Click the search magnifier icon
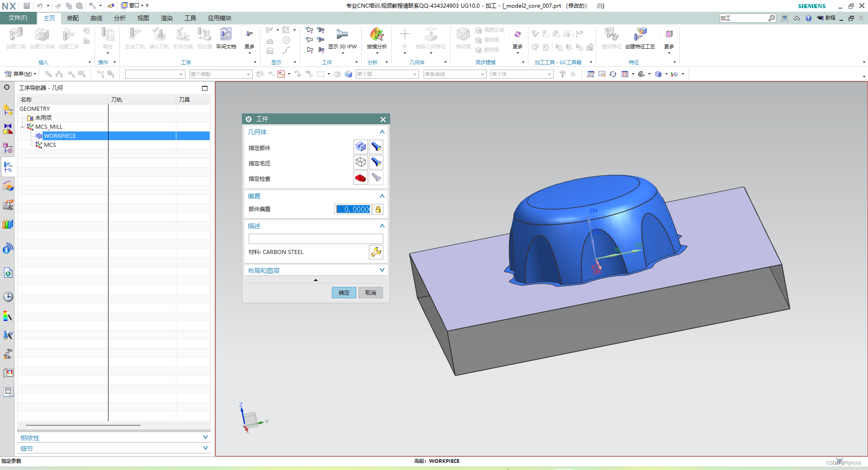The image size is (868, 470). (771, 18)
